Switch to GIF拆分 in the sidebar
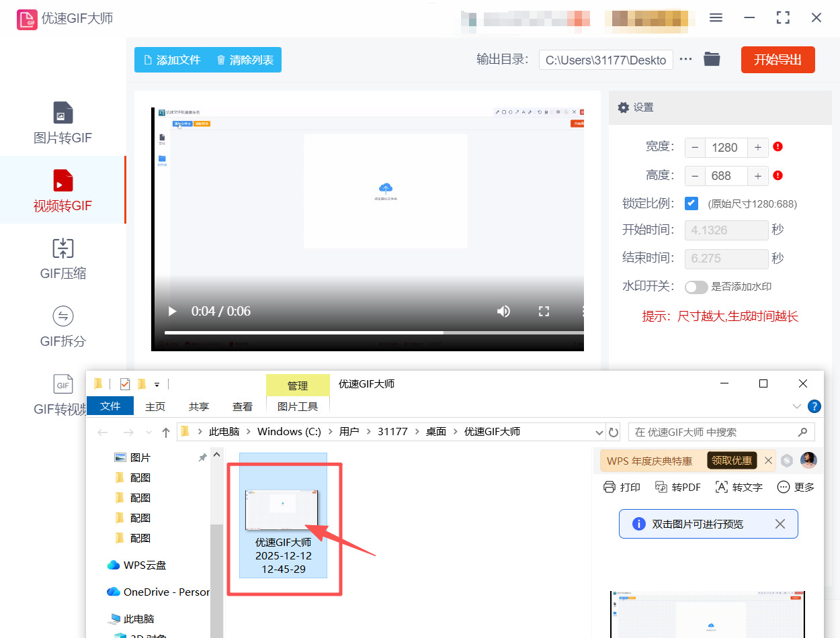The width and height of the screenshot is (840, 638). point(62,326)
